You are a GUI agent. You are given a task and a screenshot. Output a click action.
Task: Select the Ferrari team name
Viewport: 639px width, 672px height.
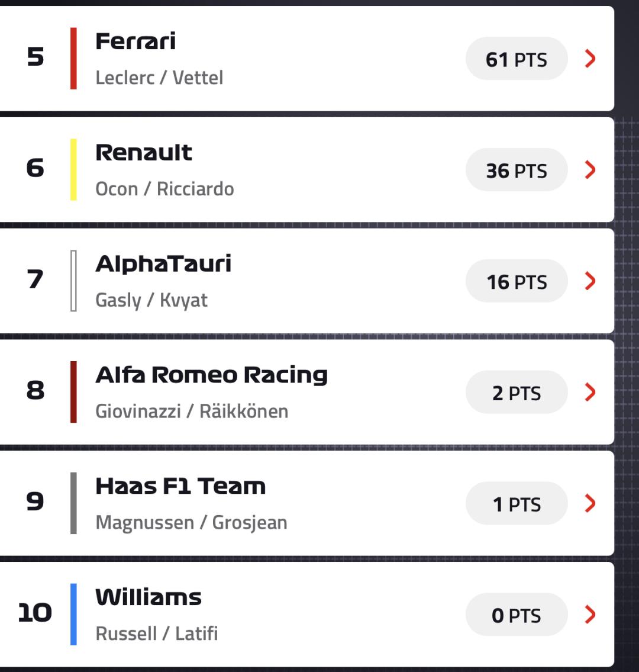click(x=135, y=41)
